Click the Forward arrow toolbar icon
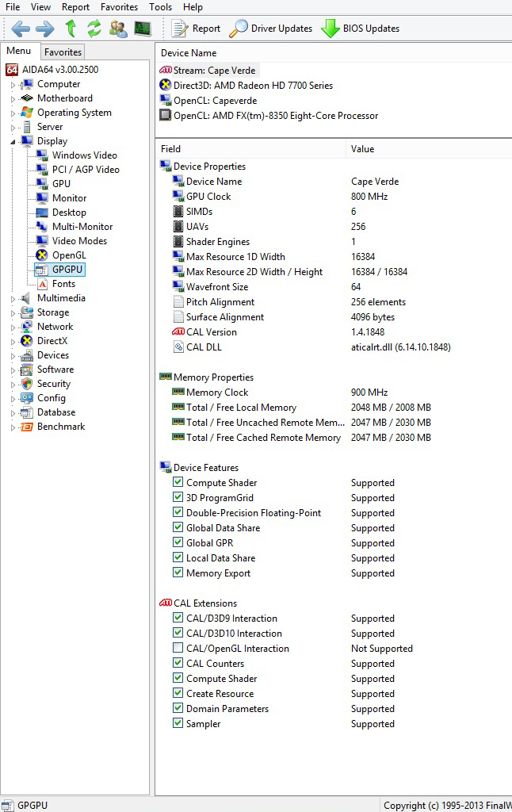Image resolution: width=512 pixels, height=812 pixels. [x=45, y=29]
